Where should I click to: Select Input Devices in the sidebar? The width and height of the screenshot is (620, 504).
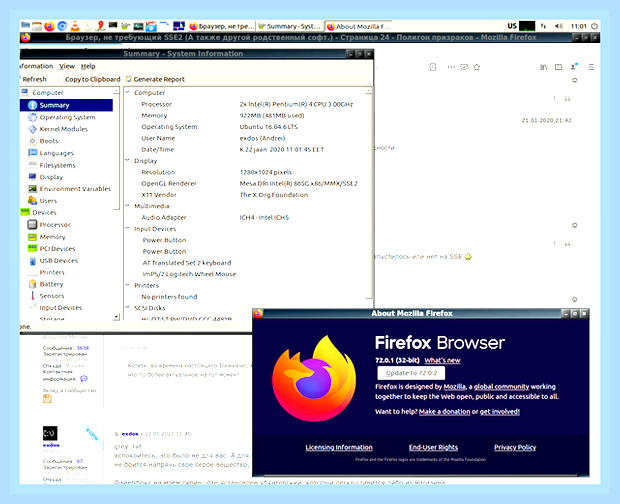pyautogui.click(x=60, y=308)
